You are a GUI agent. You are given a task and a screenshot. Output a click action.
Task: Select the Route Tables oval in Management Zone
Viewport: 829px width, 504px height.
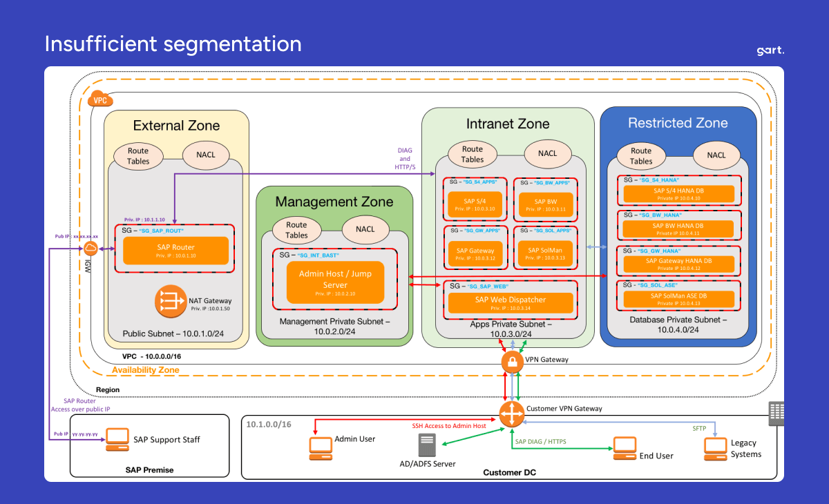pyautogui.click(x=296, y=229)
